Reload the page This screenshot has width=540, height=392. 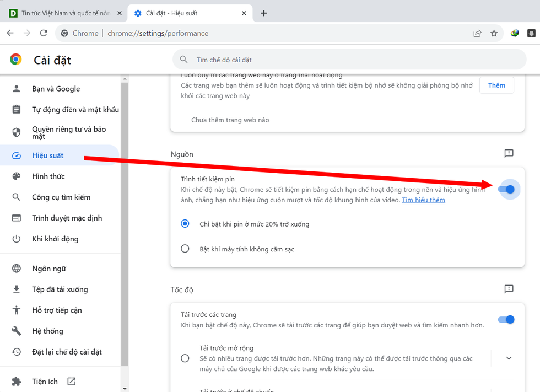click(x=44, y=33)
